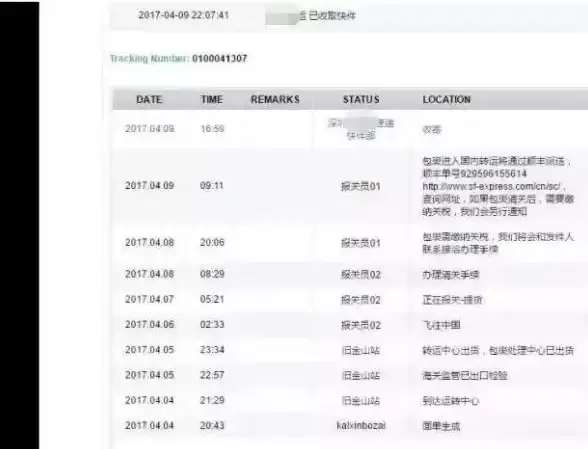Select 面单生成 location text
This screenshot has height=449, width=588.
[441, 426]
